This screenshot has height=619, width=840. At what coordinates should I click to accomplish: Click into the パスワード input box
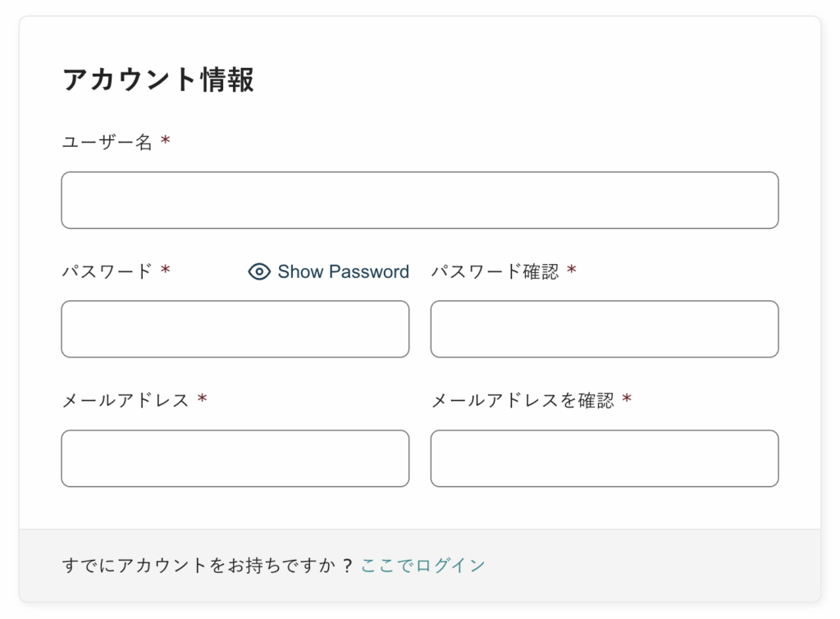tap(235, 329)
